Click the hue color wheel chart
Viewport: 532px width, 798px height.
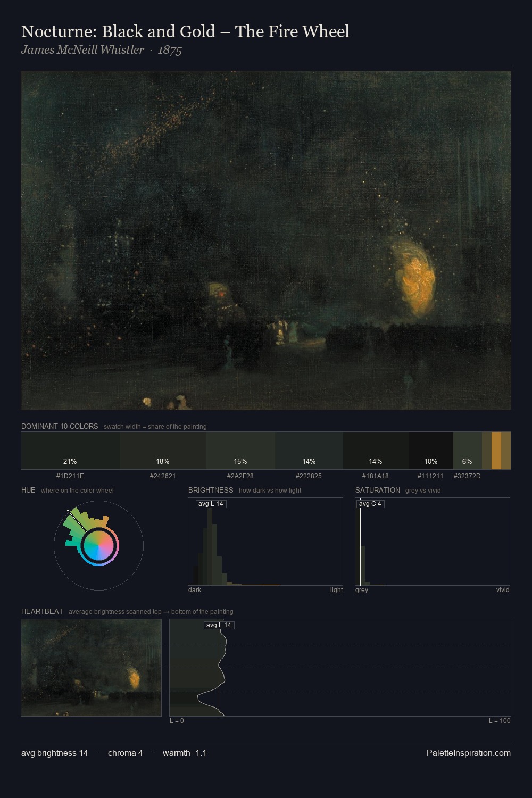(98, 545)
